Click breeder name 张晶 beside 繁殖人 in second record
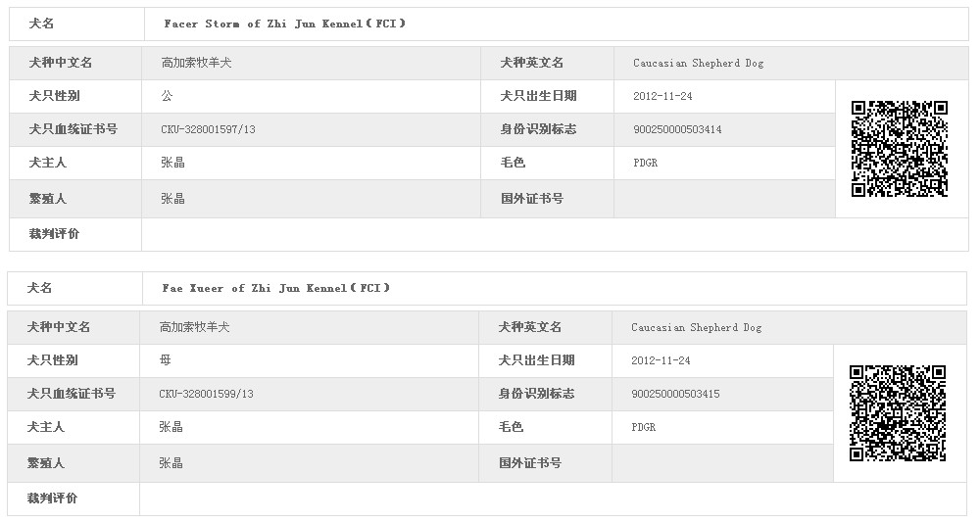 click(x=171, y=463)
